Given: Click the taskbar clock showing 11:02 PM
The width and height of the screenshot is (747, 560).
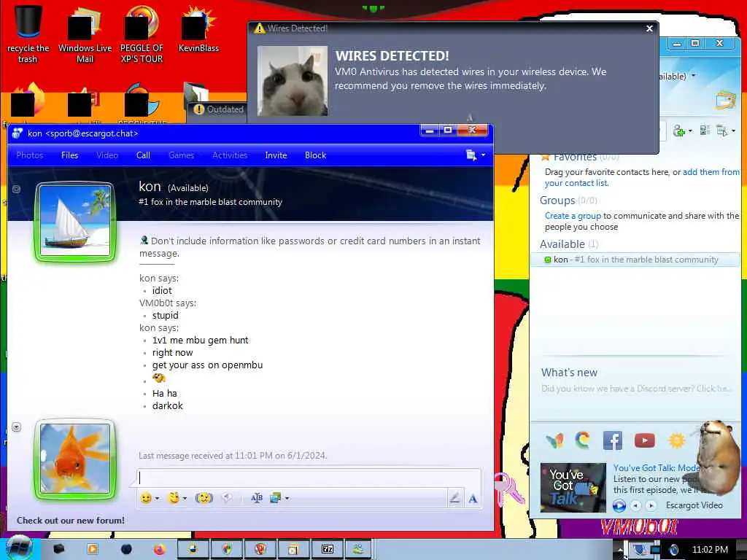Looking at the screenshot, I should 710,550.
